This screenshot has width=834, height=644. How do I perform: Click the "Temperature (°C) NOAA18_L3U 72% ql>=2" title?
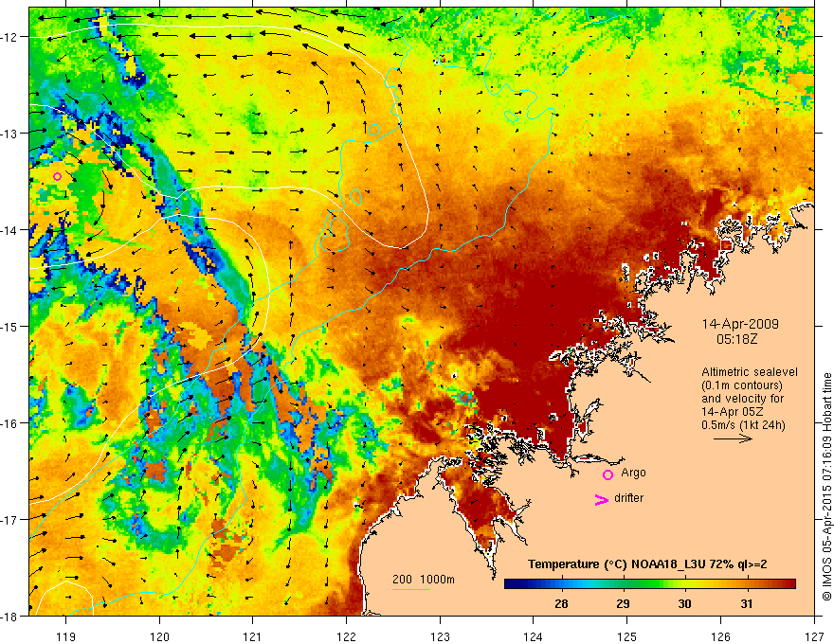(x=647, y=564)
